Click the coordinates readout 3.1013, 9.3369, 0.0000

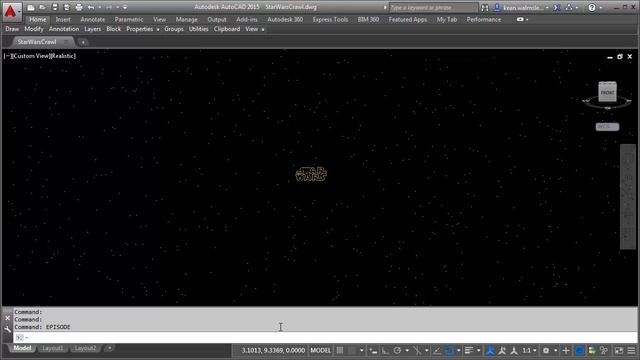(x=273, y=350)
